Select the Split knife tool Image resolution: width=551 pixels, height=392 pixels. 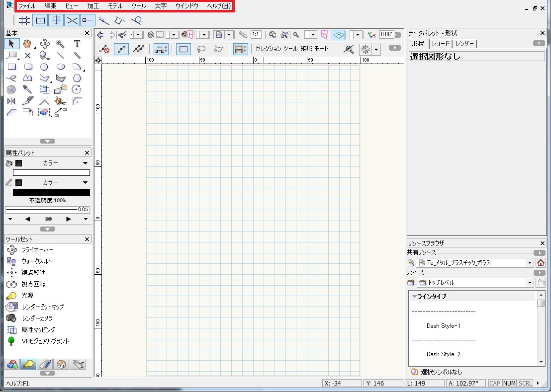28,101
